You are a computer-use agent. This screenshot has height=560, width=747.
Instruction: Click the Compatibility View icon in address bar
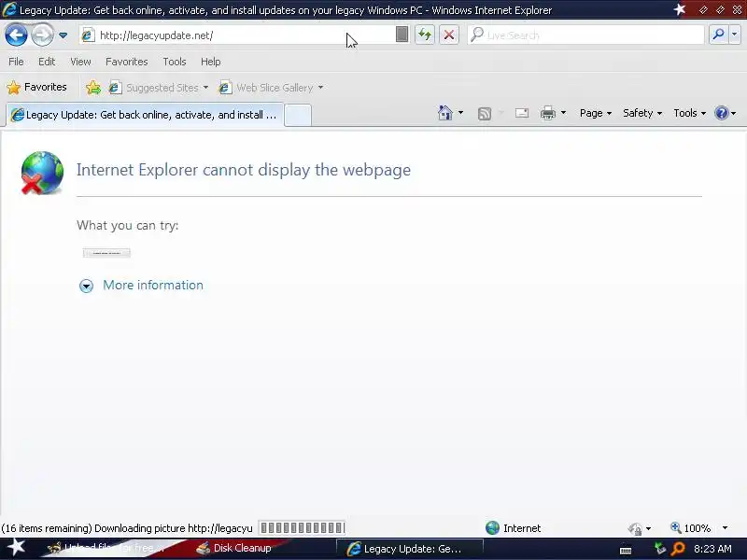(402, 35)
